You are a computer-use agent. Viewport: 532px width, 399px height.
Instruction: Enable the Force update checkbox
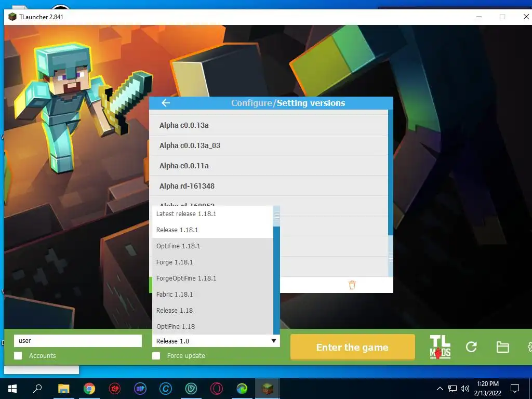tap(156, 355)
